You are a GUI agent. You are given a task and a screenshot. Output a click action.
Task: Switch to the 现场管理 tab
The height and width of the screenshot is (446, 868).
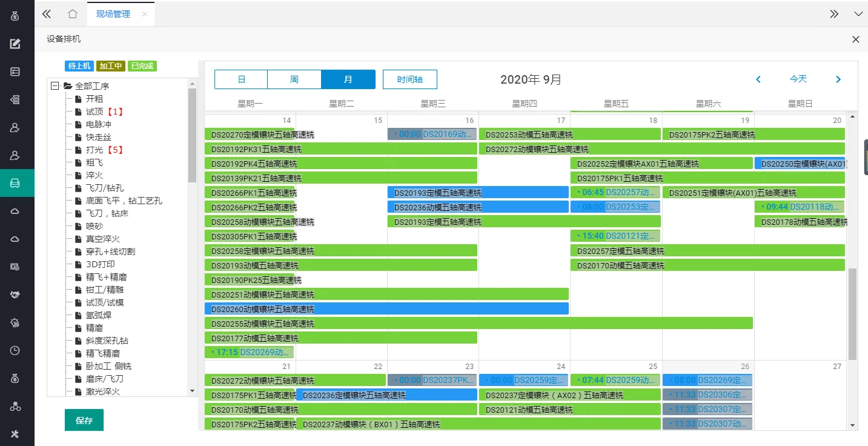[113, 14]
